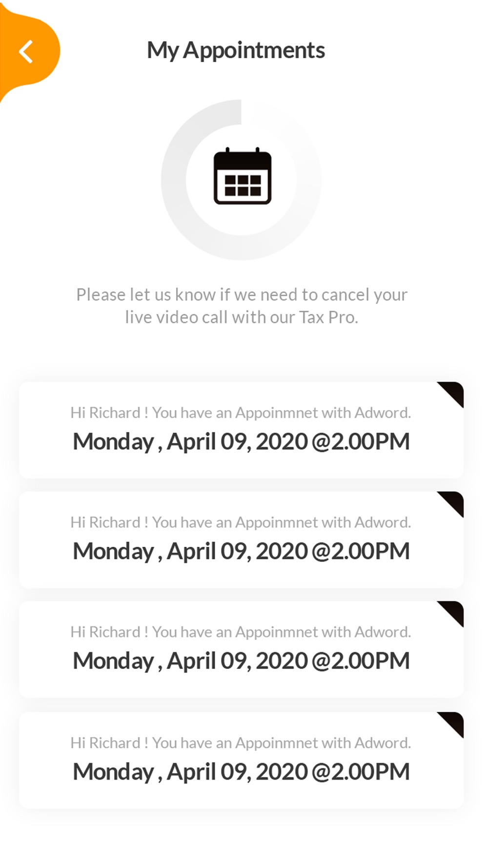Select the fourth card's Hi Richard greeting
Image resolution: width=488 pixels, height=868 pixels.
[x=241, y=743]
